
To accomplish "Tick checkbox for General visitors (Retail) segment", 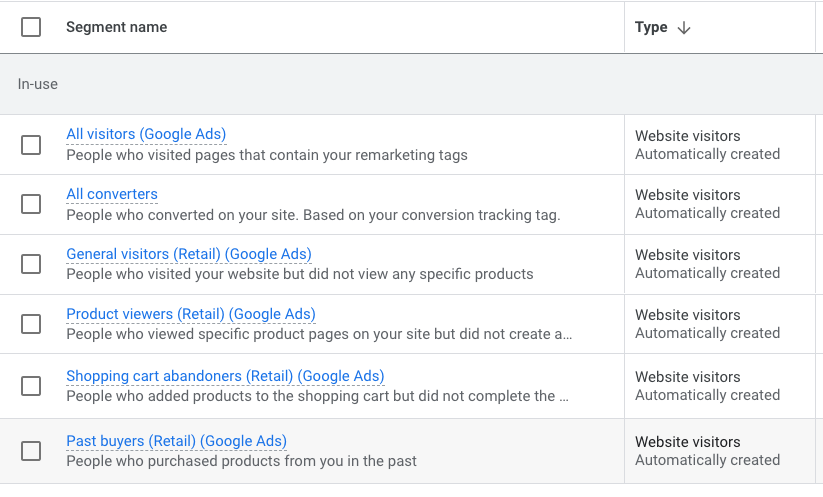I will click(x=31, y=264).
